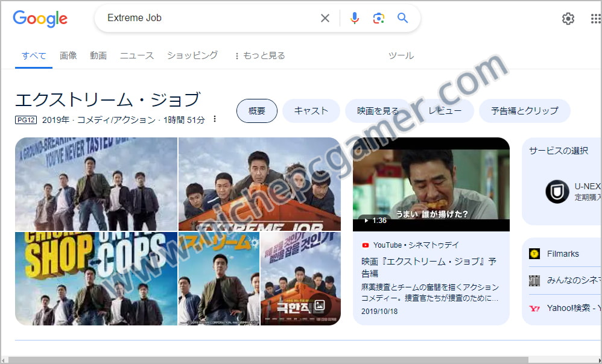This screenshot has width=602, height=364.
Task: Open the five-people sky poster thumbnail
Action: click(96, 184)
